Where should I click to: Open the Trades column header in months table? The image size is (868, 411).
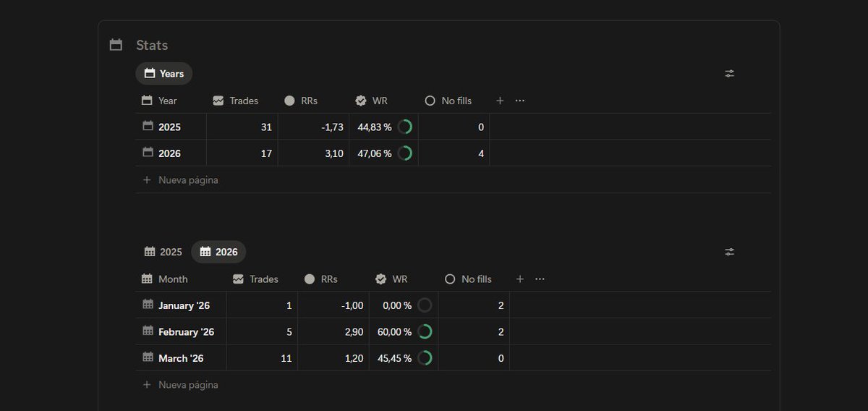pyautogui.click(x=255, y=279)
